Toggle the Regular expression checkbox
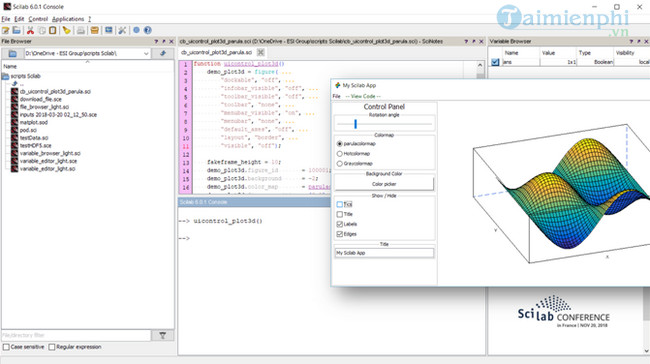Viewport: 650px width, 364px height. pyautogui.click(x=52, y=347)
